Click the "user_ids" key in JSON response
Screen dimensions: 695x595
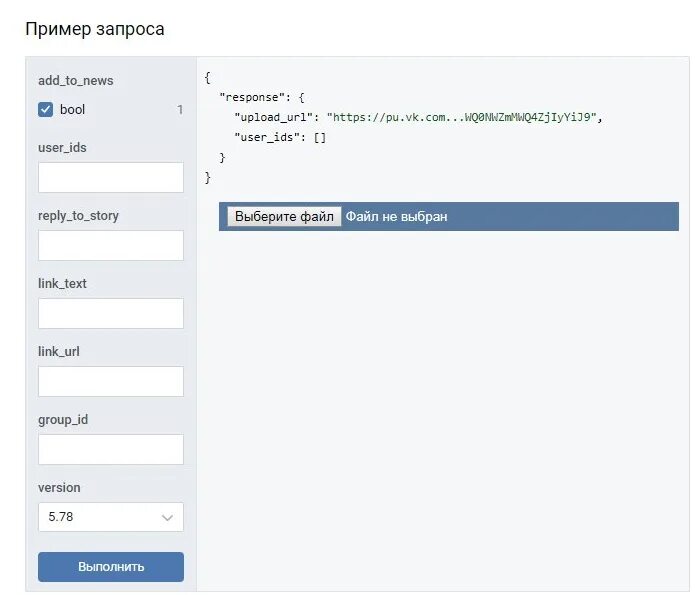(266, 137)
